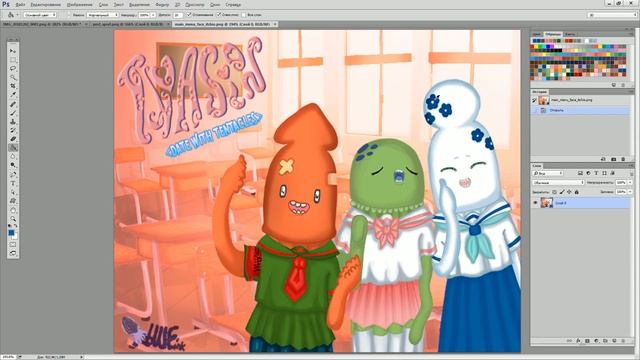Add a layer mask in Layers panel
The width and height of the screenshot is (640, 360).
[x=587, y=341]
